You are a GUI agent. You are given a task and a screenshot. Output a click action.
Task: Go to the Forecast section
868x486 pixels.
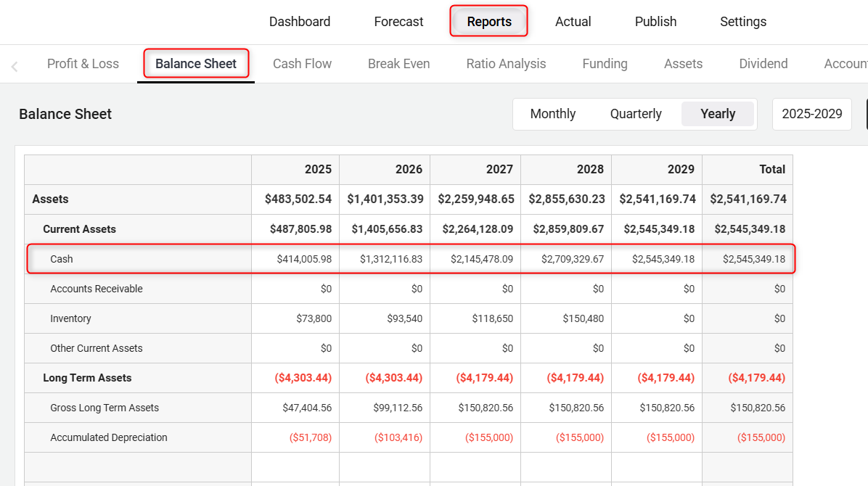398,22
